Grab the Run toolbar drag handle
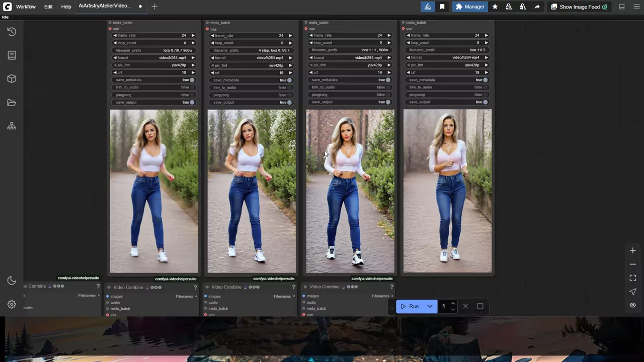Screen dimensions: 644x362 (392, 306)
